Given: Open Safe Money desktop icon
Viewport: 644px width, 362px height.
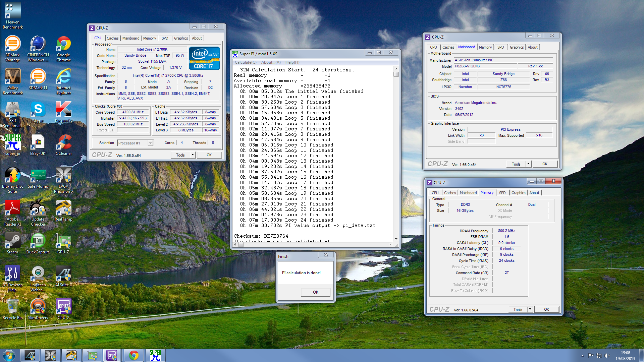Looking at the screenshot, I should coord(38,178).
